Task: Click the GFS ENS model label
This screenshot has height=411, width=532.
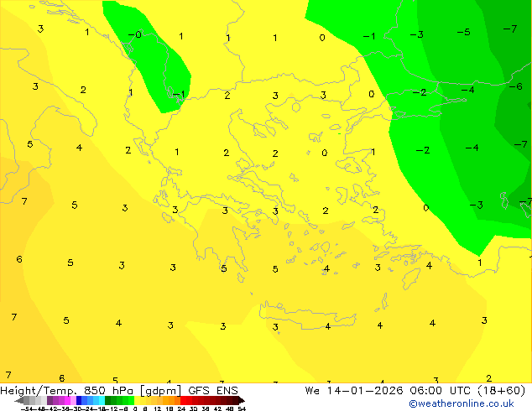Action: coord(216,390)
